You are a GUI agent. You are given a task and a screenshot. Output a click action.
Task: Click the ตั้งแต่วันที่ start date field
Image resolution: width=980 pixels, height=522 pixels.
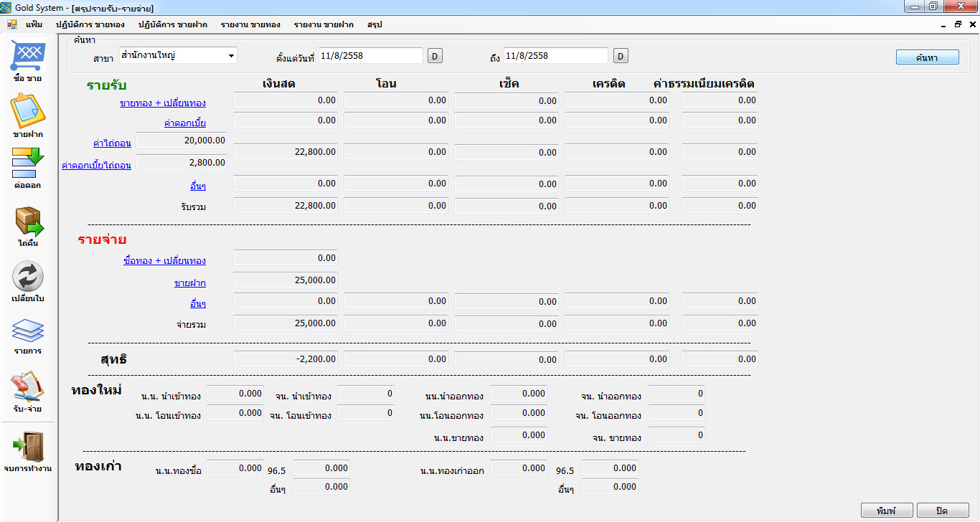tap(370, 56)
